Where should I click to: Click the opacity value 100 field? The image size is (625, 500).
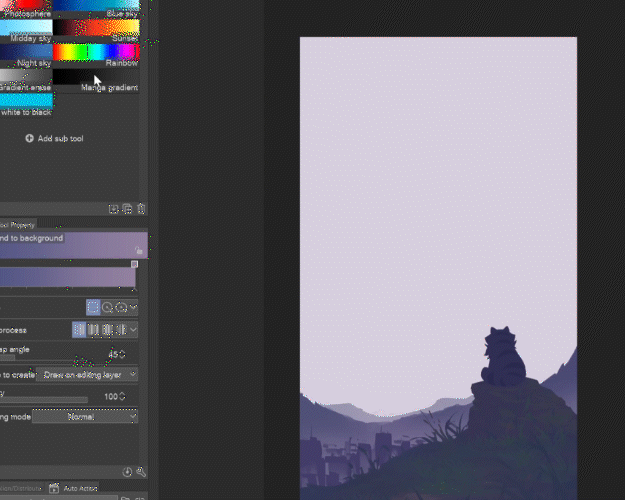(x=111, y=397)
